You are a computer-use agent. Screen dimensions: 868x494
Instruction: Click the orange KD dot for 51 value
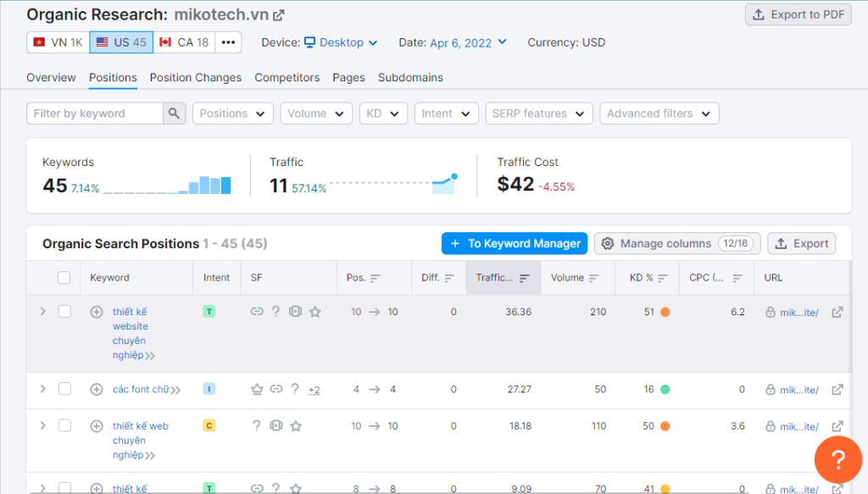click(665, 312)
